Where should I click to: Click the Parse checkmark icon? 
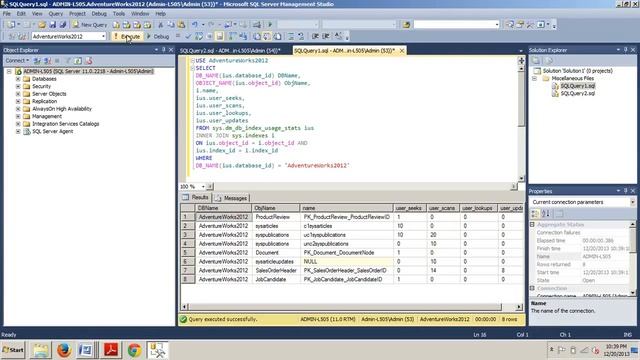[188, 36]
